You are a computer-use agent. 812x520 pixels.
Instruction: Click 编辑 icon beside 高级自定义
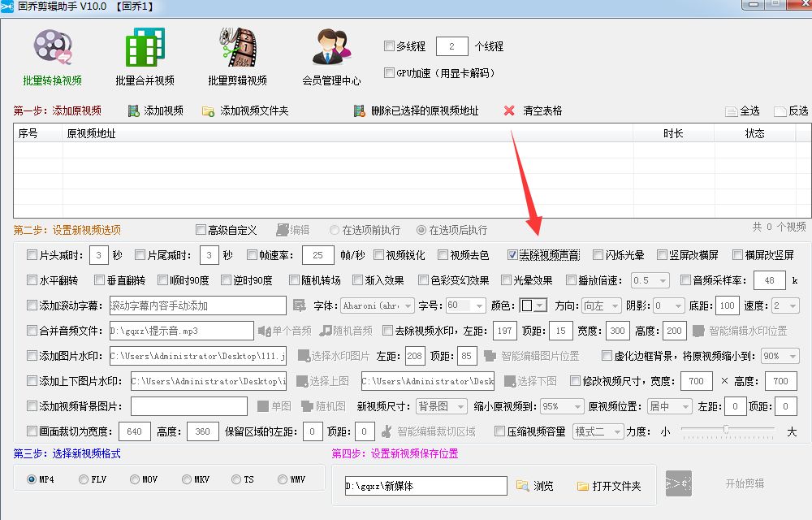283,230
